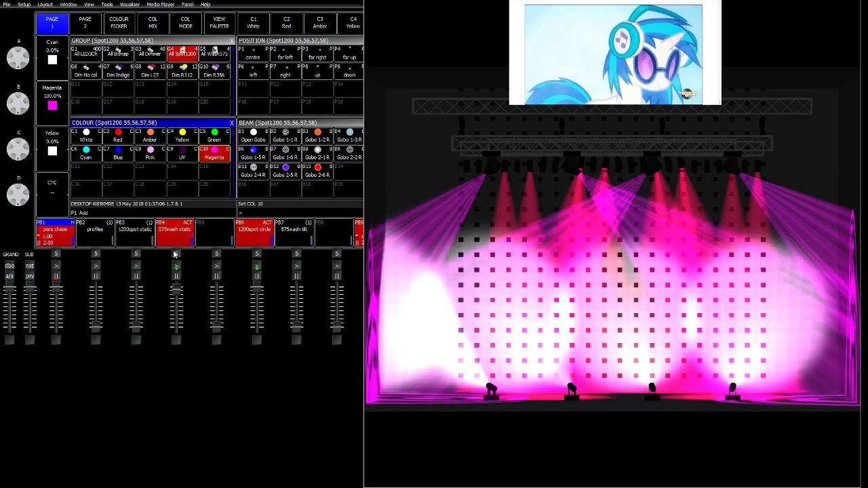
Task: Open the Setup menu
Action: pyautogui.click(x=24, y=5)
